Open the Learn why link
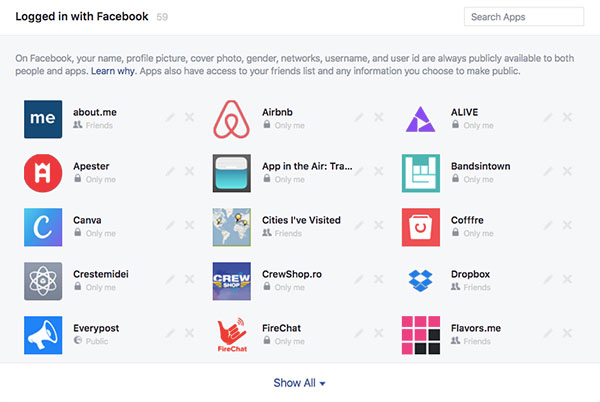 coord(112,71)
